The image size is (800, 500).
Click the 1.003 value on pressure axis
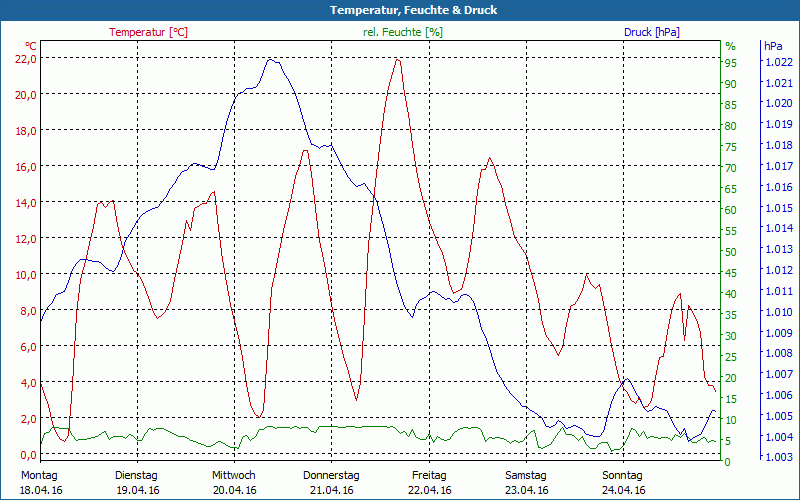click(778, 457)
